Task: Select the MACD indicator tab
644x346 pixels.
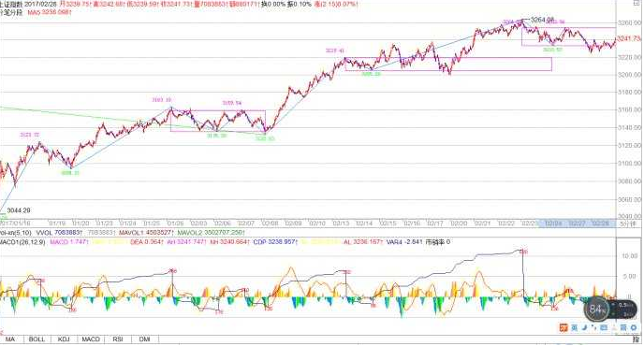Action: click(x=91, y=339)
